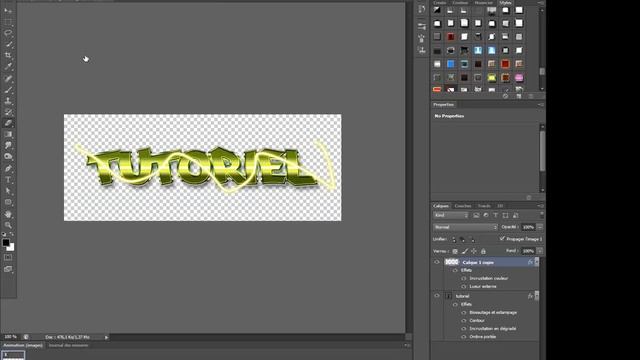The image size is (640, 360).
Task: Open the Styles panel flyout menu
Action: 541,3
